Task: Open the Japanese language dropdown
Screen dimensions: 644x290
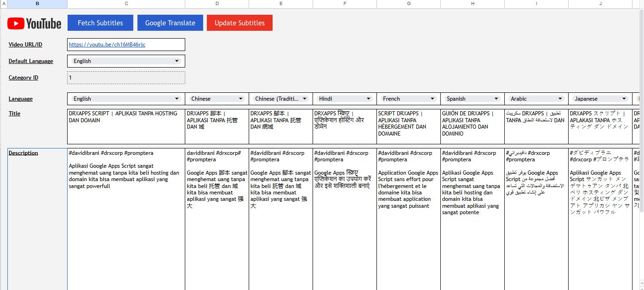Action: coord(600,99)
